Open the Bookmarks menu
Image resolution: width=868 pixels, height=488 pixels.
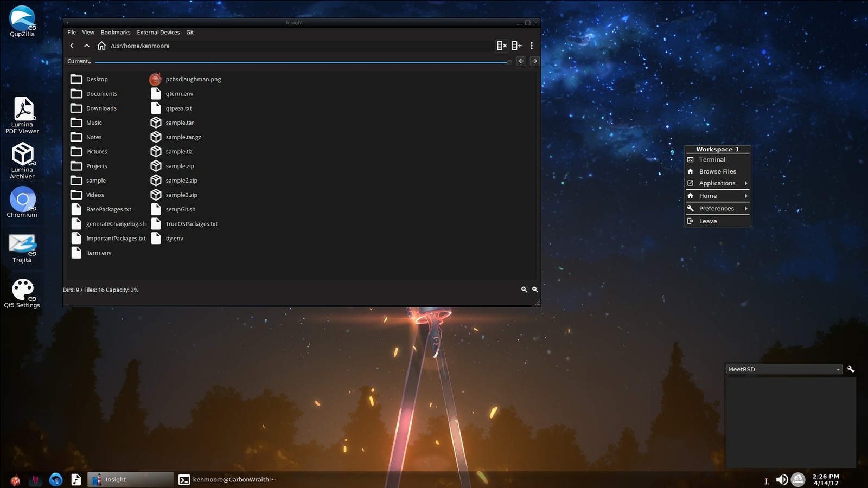click(x=116, y=32)
